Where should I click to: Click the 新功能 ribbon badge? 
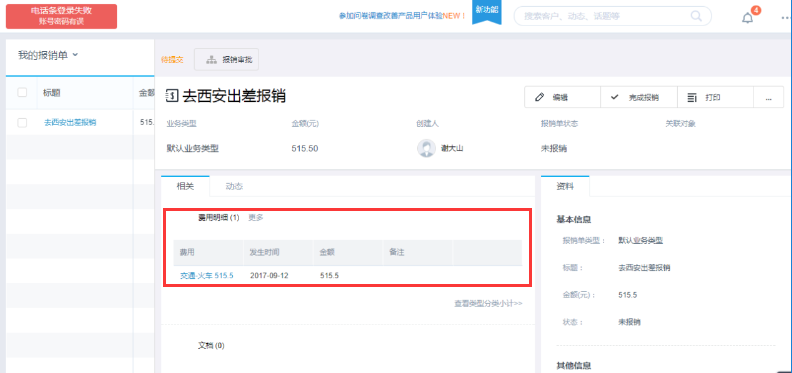pyautogui.click(x=486, y=11)
